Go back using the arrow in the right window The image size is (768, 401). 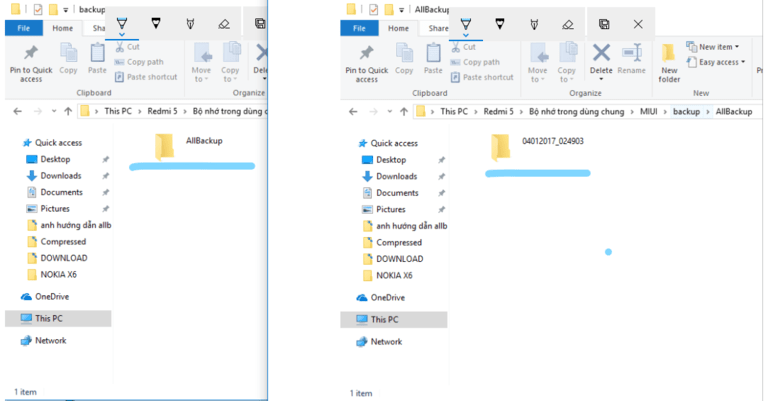(353, 112)
